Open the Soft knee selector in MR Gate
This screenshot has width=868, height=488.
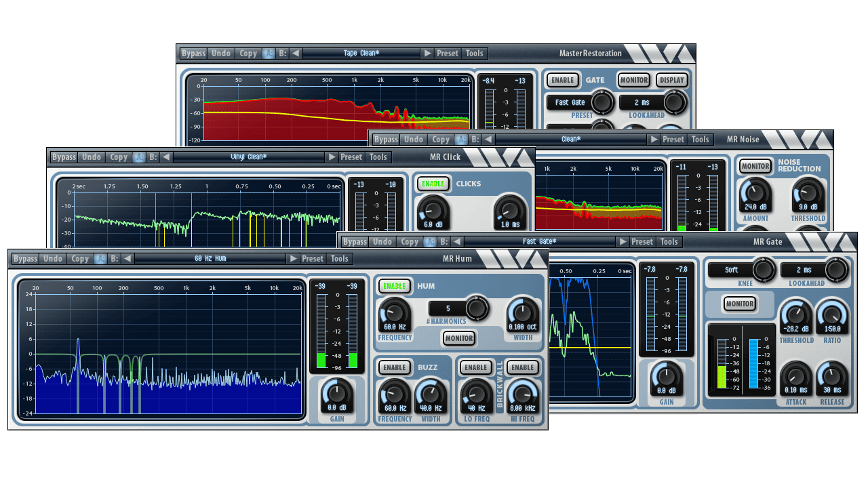(x=732, y=270)
